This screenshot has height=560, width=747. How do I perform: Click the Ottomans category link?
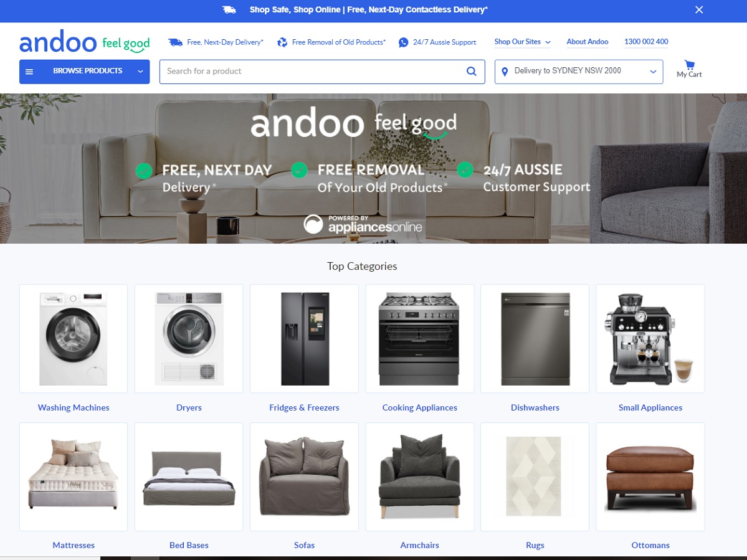[650, 545]
